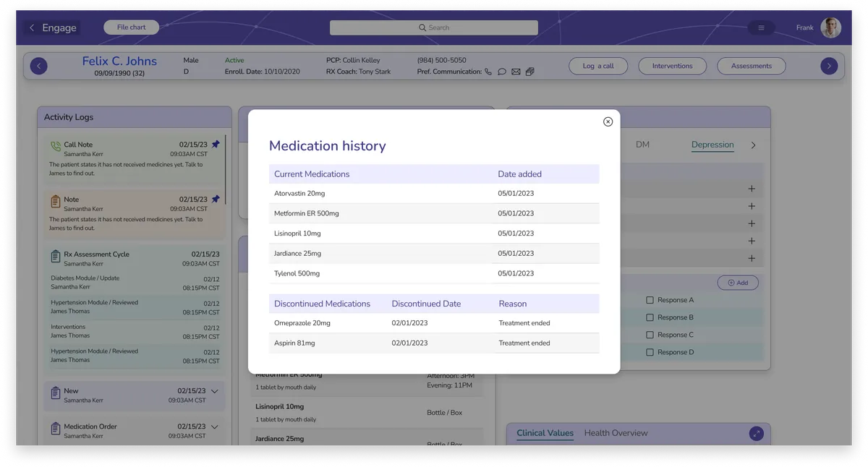The height and width of the screenshot is (467, 868).
Task: Click the Activity Logs scrollbar
Action: (226, 170)
